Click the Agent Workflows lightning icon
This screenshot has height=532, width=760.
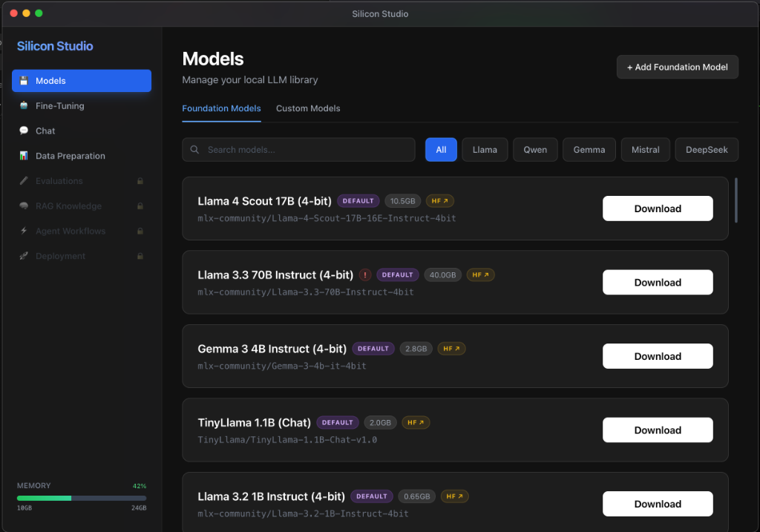[23, 231]
